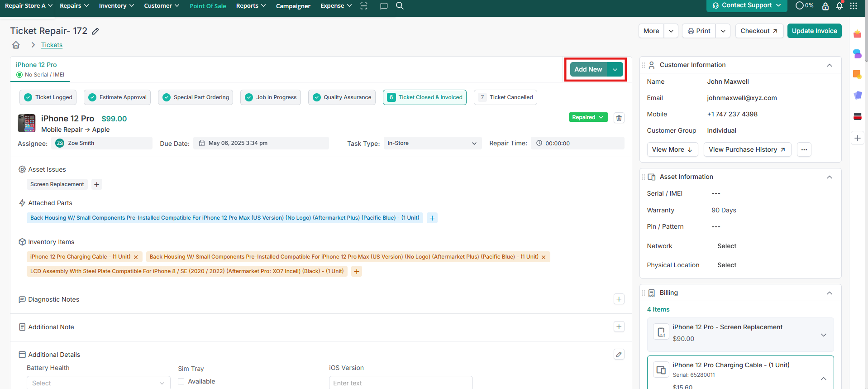
Task: Collapse the Billing panel
Action: pos(830,293)
